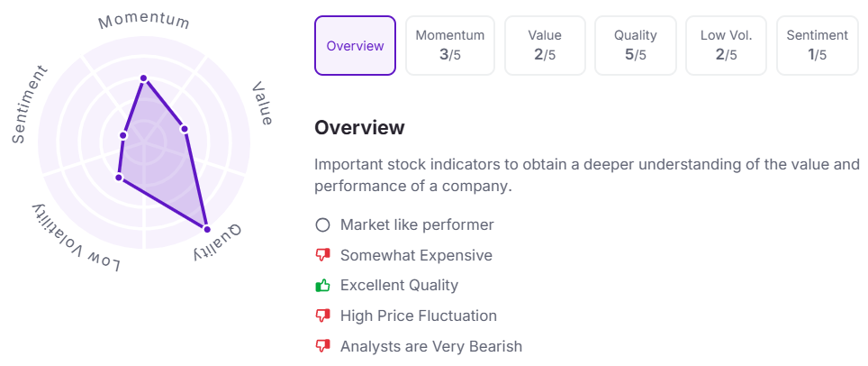Open the Sentiment 1/5 tab
Image resolution: width=868 pixels, height=366 pixels.
(x=818, y=45)
